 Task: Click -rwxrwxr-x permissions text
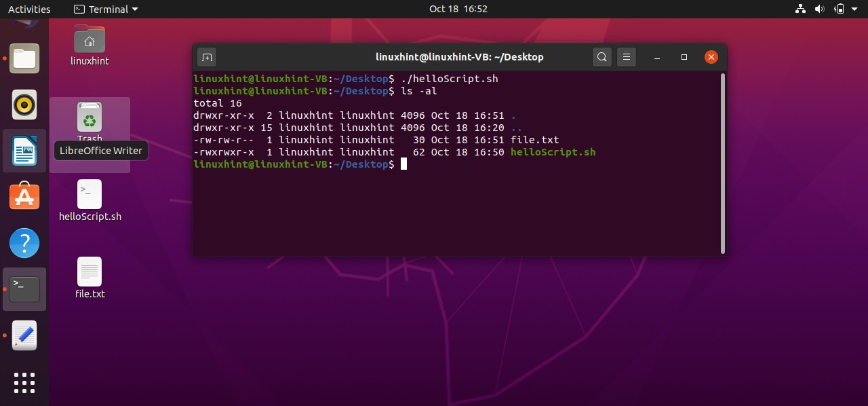pos(224,152)
